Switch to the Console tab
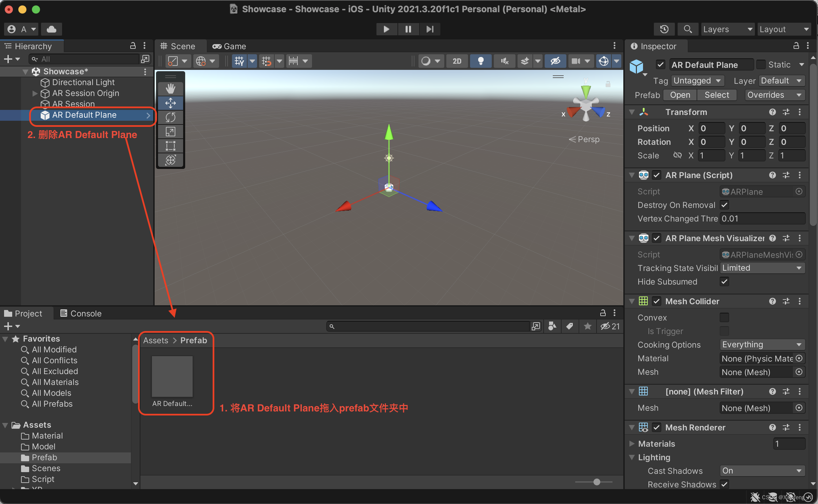818x504 pixels. tap(81, 313)
